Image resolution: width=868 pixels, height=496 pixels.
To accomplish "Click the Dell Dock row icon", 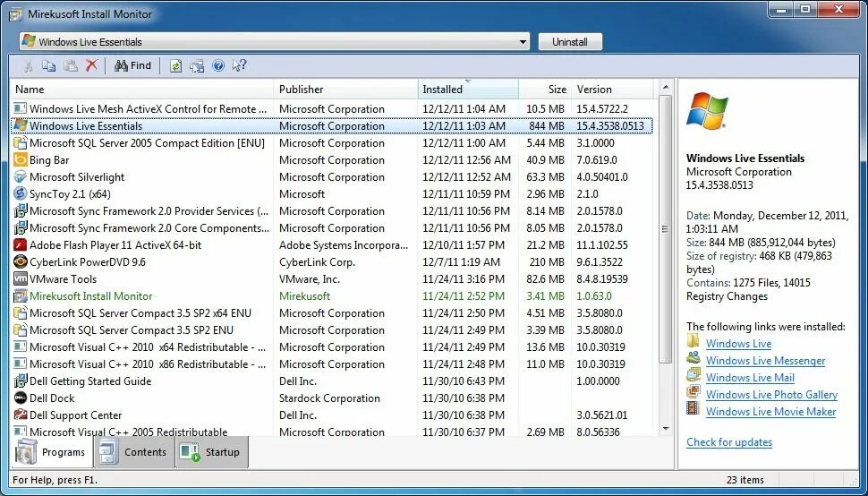I will pos(21,398).
